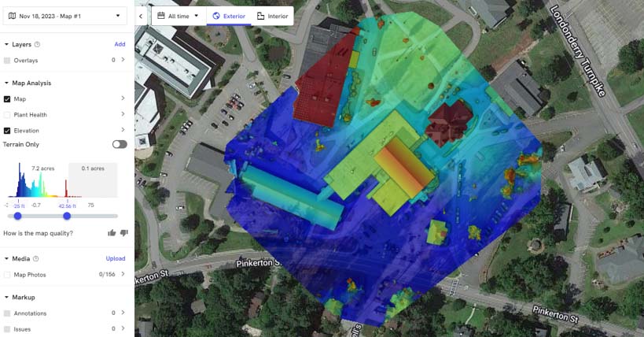This screenshot has width=644, height=337.
Task: Click the thumbs up map quality icon
Action: 112,233
